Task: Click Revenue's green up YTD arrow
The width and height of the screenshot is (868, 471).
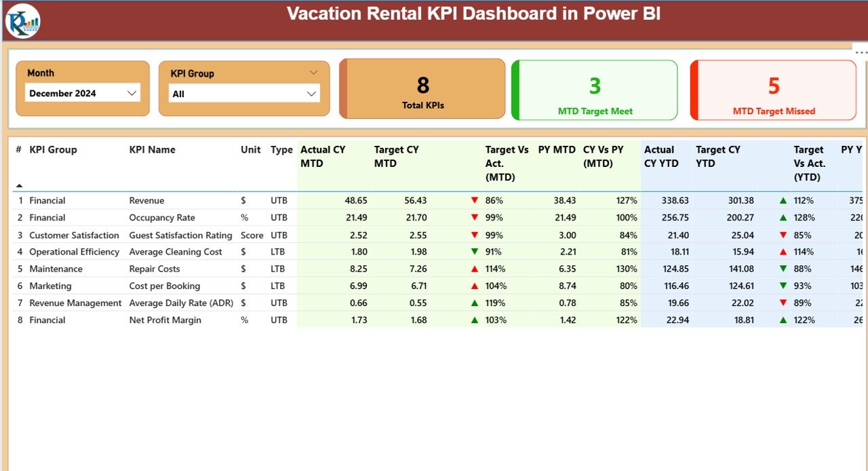Action: pyautogui.click(x=783, y=200)
